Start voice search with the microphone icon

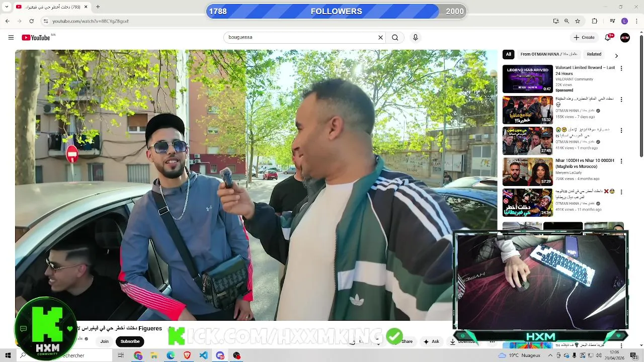pos(415,37)
